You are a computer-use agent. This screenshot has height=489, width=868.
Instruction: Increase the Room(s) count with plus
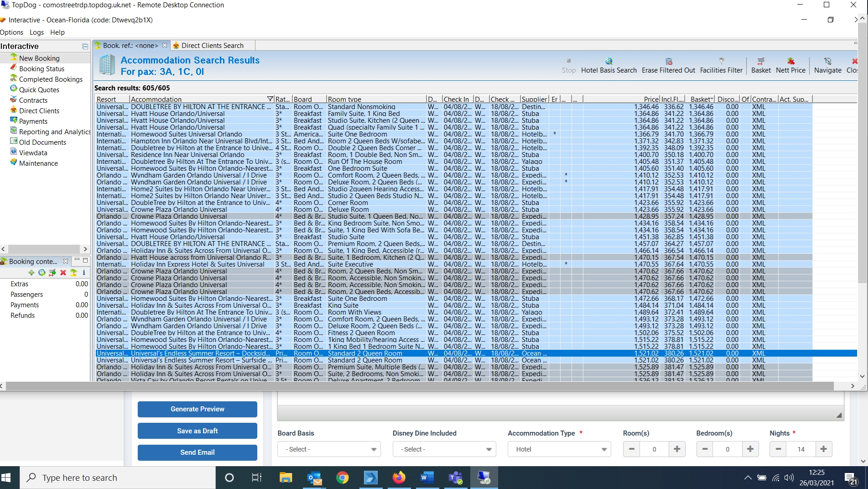[677, 449]
